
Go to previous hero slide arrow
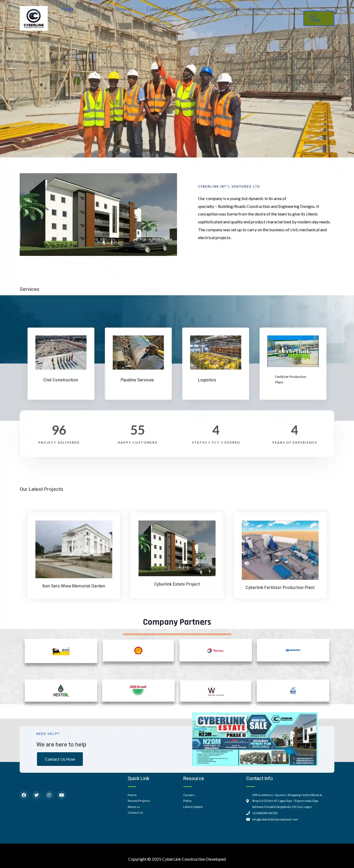click(x=8, y=79)
